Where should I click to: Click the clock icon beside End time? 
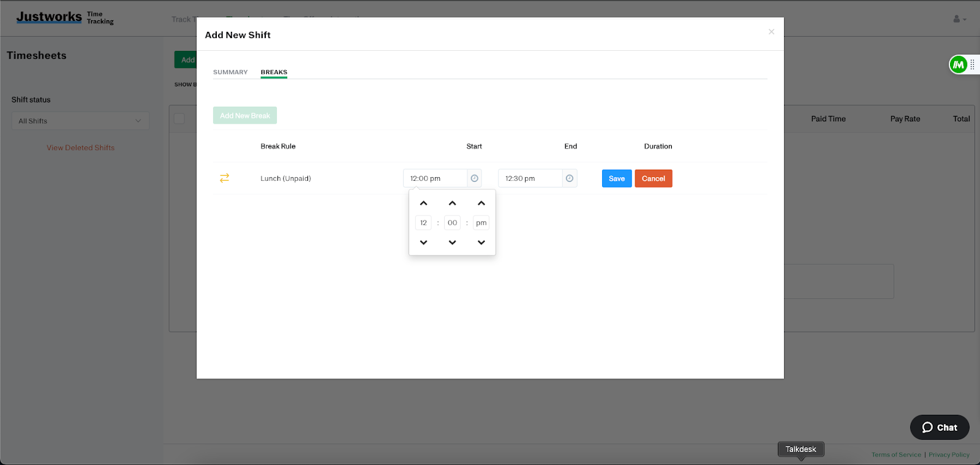tap(570, 178)
